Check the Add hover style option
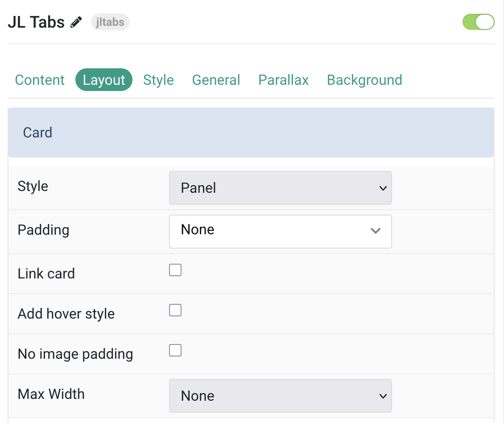The image size is (504, 423). click(x=175, y=310)
